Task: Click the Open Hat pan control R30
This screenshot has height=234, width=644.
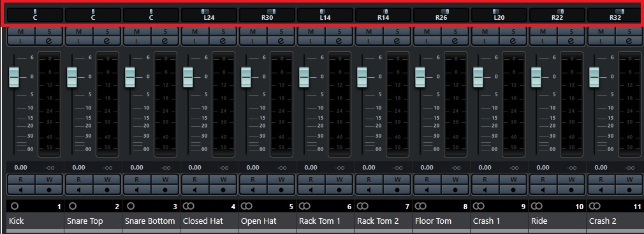Action: (x=267, y=15)
